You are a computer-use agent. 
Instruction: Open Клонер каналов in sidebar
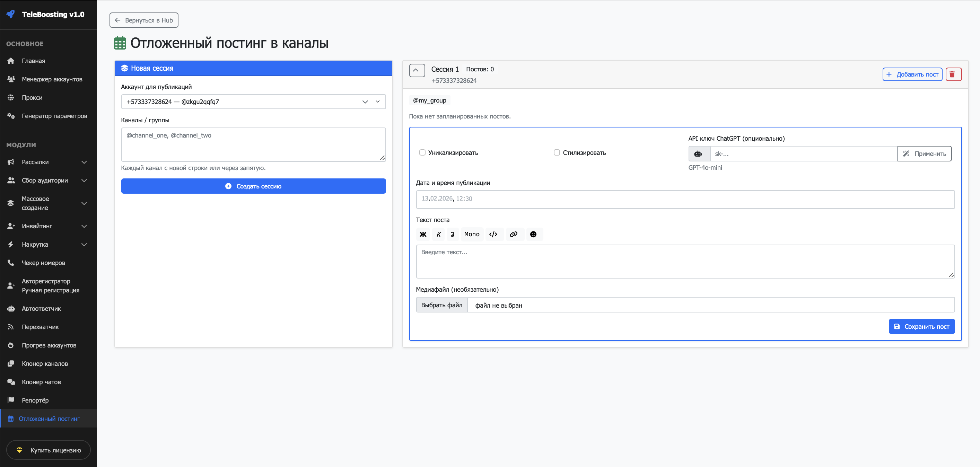pos(44,363)
